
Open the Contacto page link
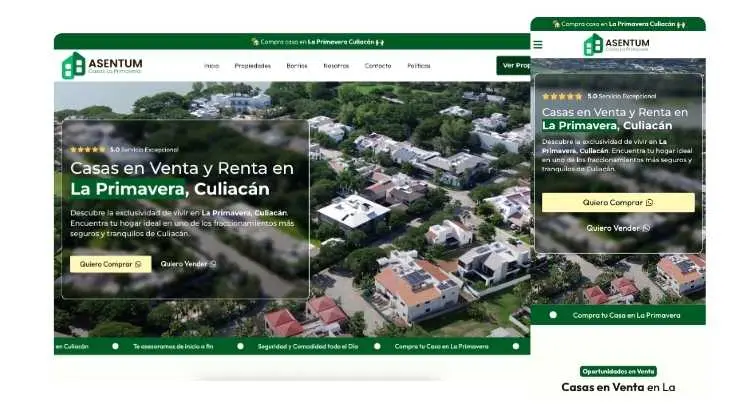[378, 66]
